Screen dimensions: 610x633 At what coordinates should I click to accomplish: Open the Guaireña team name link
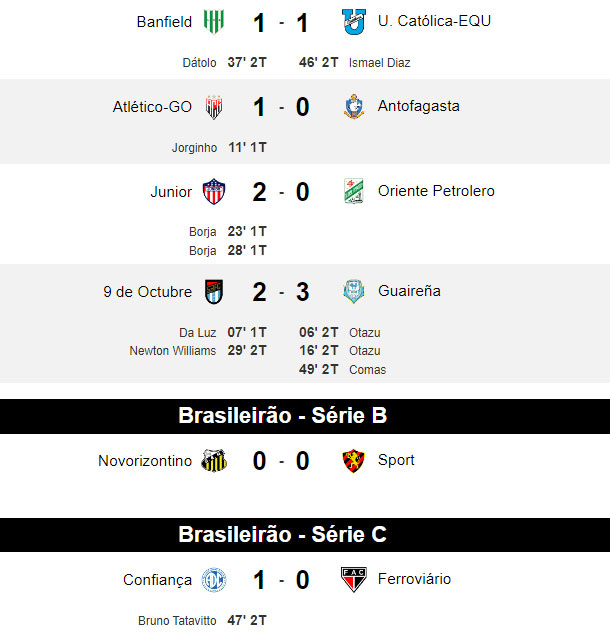click(x=409, y=291)
